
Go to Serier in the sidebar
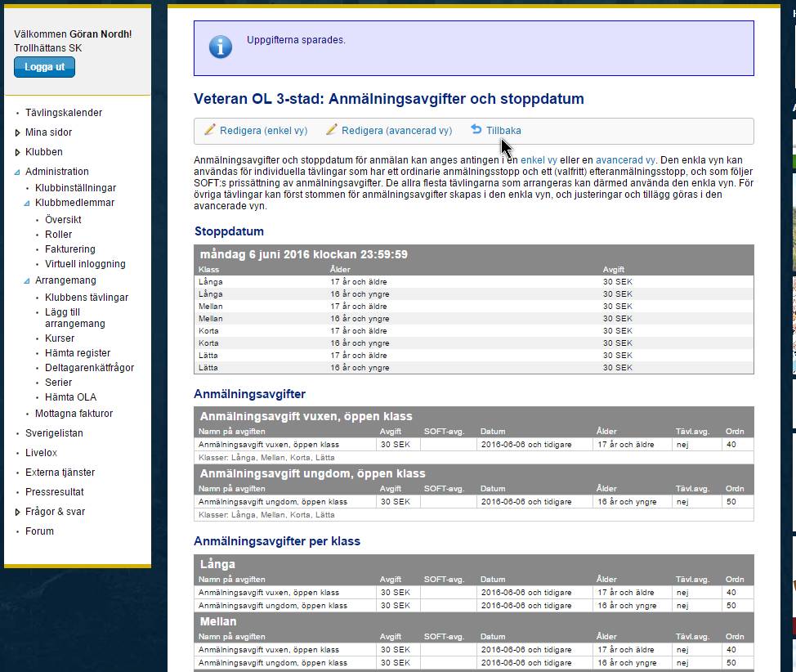(x=58, y=383)
